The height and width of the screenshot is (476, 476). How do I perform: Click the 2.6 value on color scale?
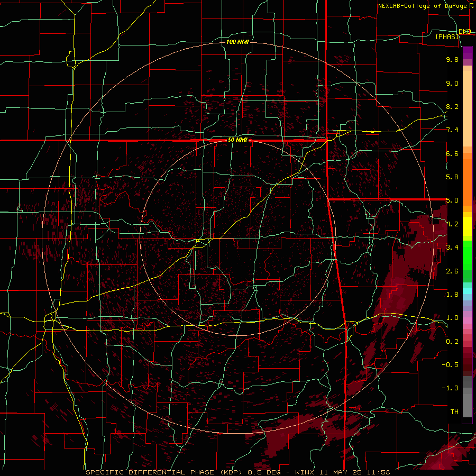coord(452,271)
